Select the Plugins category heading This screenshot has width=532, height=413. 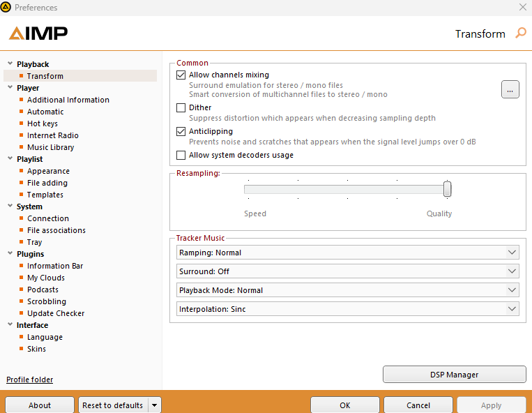(x=30, y=254)
